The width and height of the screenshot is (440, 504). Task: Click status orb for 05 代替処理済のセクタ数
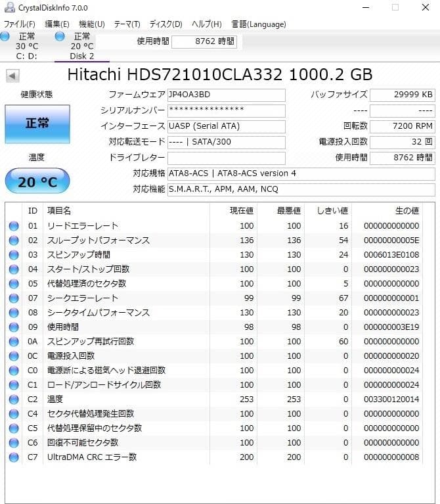(x=14, y=284)
